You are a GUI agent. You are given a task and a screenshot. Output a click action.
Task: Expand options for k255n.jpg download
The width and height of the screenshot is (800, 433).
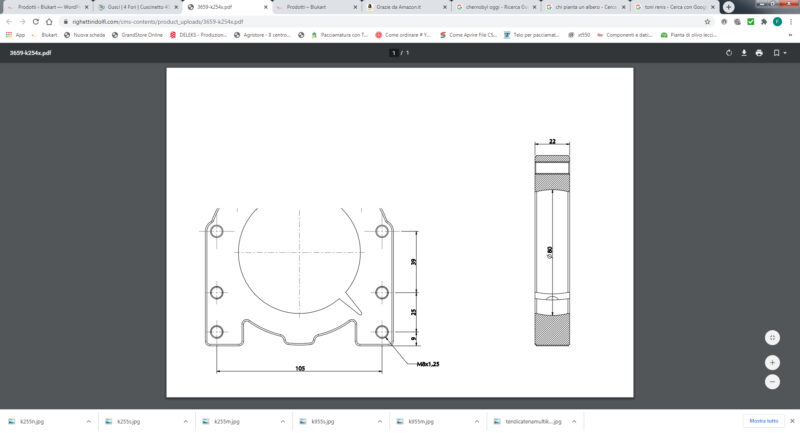tap(88, 421)
